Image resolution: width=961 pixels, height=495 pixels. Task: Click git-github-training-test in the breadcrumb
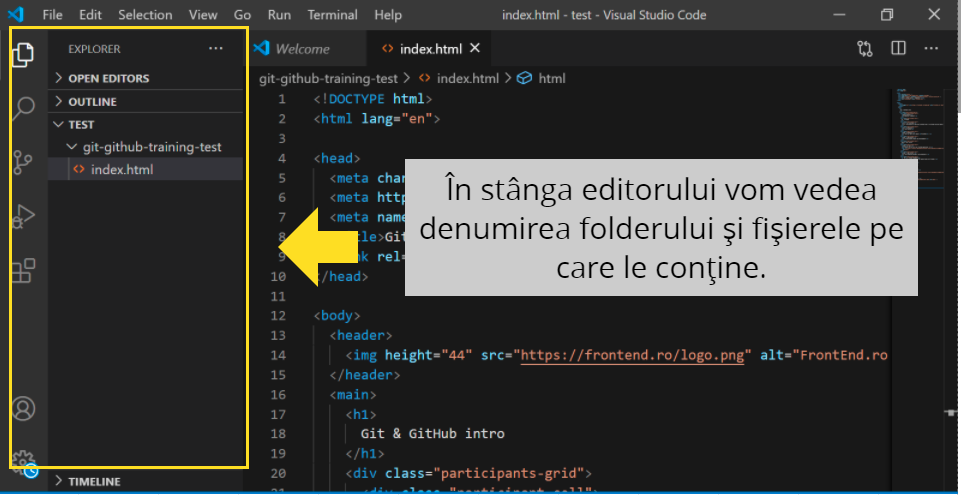(329, 78)
